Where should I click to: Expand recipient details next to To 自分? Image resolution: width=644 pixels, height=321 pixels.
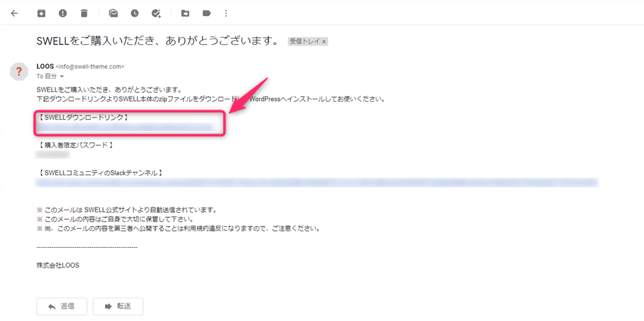tap(62, 77)
